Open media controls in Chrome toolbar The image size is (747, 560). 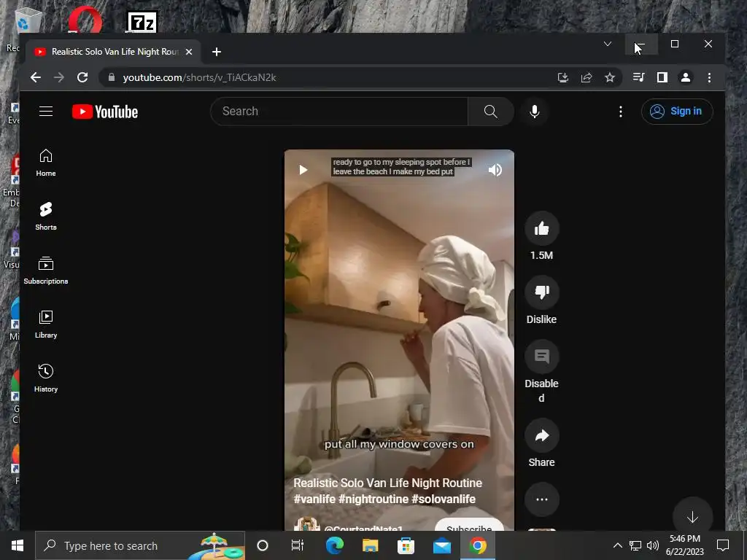[638, 77]
